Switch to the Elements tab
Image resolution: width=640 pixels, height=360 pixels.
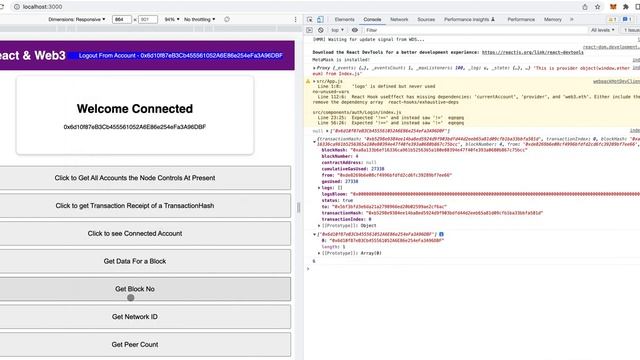[344, 19]
